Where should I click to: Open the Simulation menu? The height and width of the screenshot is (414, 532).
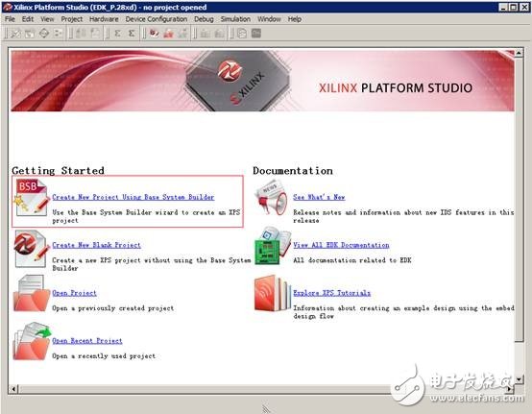coord(235,19)
